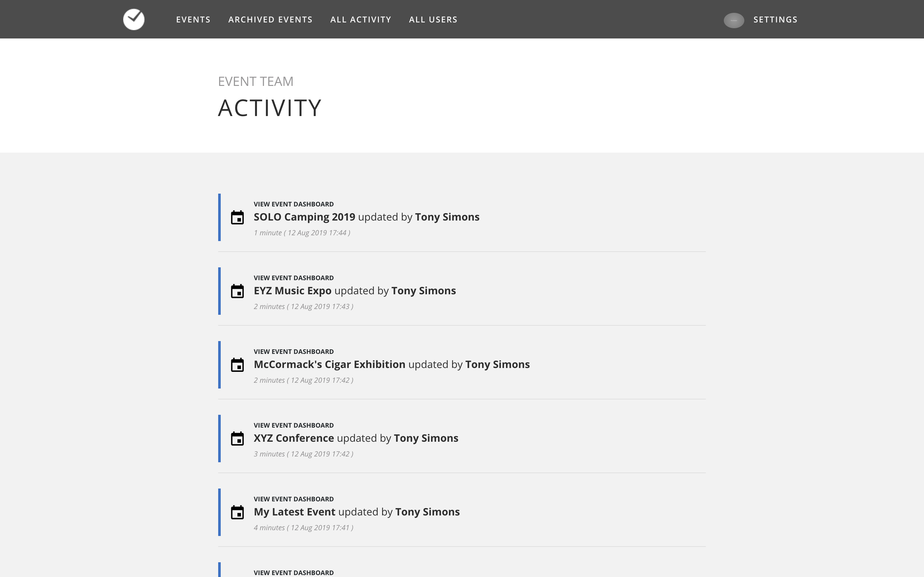Click Tony Simons on SOLO Camping entry
The width and height of the screenshot is (924, 577).
(x=447, y=217)
